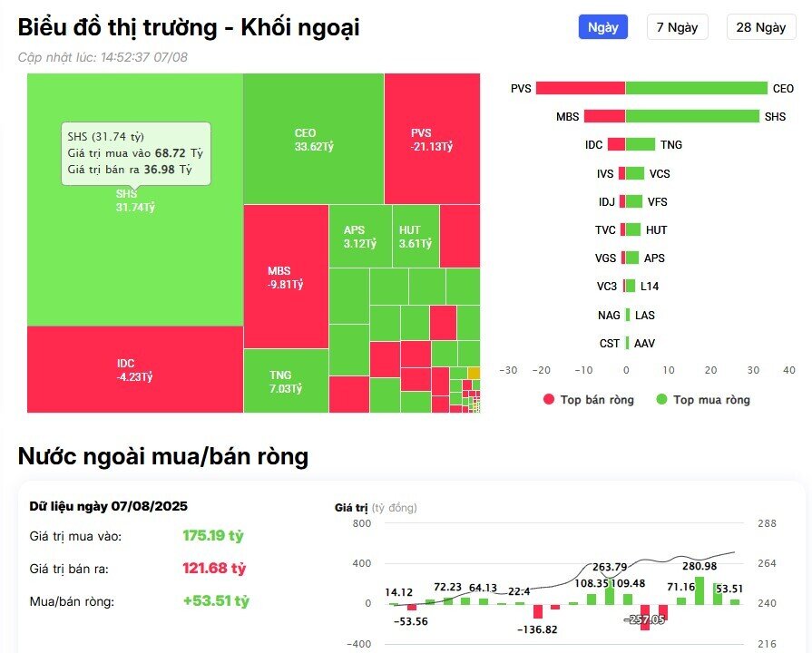The image size is (812, 653).
Task: Switch to the 7 Ngày view
Action: [x=677, y=27]
